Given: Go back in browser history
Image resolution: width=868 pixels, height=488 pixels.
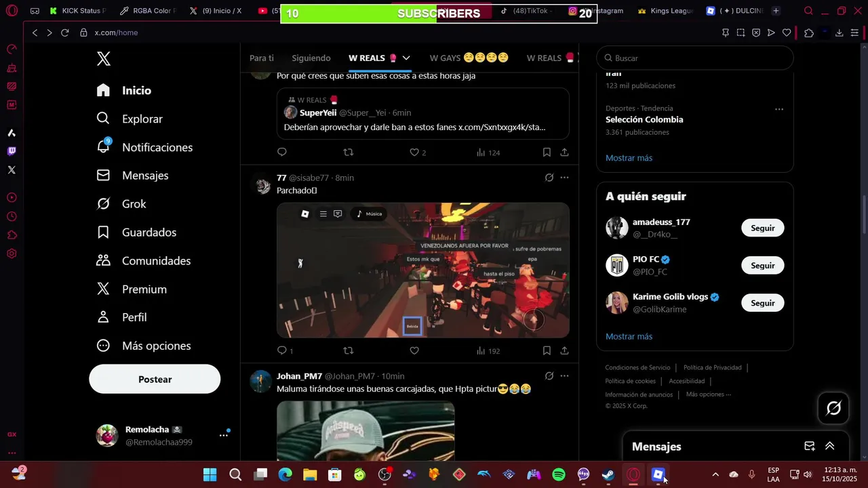Looking at the screenshot, I should [35, 33].
